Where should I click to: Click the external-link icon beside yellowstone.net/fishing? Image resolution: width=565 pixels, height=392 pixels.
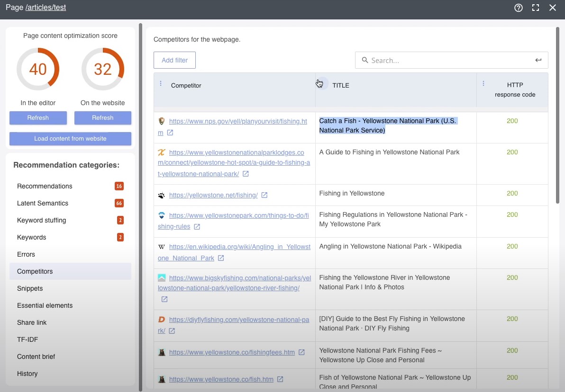coord(264,195)
